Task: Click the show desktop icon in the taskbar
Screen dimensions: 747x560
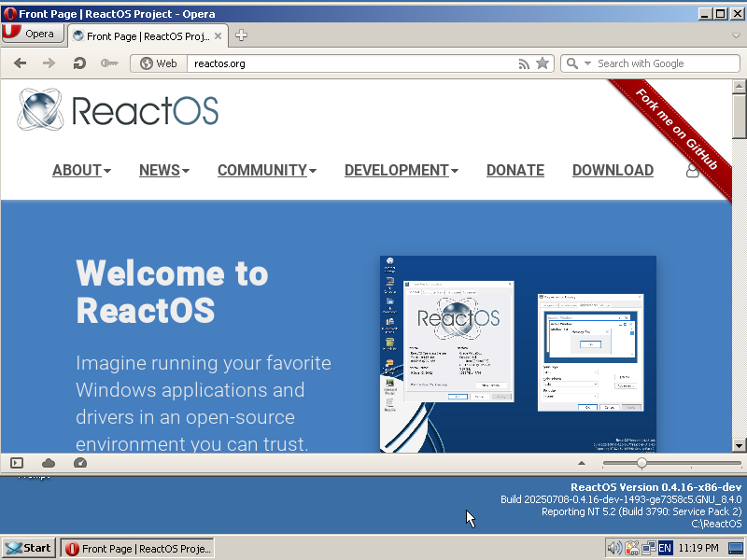Action: click(737, 549)
